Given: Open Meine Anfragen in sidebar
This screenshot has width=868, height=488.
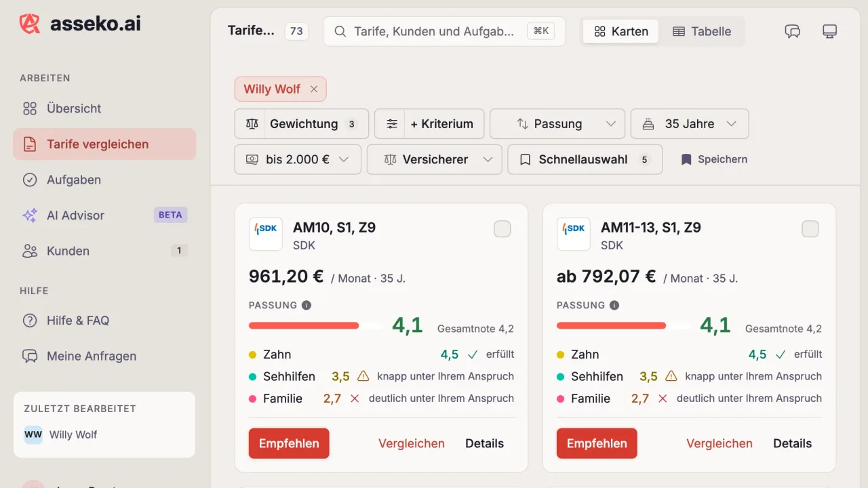Looking at the screenshot, I should pyautogui.click(x=104, y=356).
